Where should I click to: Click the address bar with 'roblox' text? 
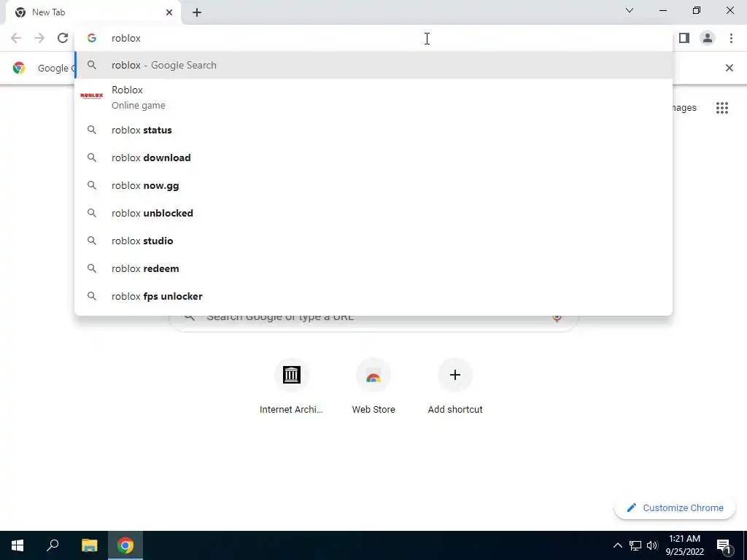[x=373, y=38]
